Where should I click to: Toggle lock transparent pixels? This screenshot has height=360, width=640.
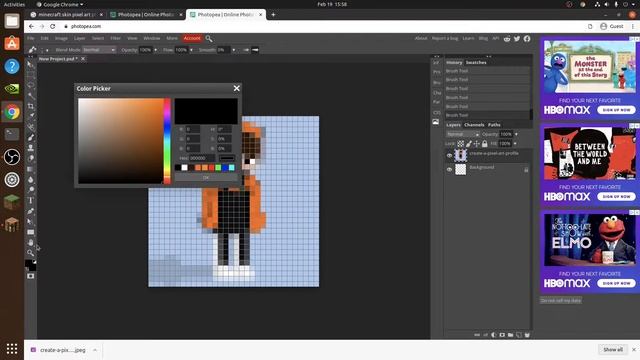click(460, 144)
